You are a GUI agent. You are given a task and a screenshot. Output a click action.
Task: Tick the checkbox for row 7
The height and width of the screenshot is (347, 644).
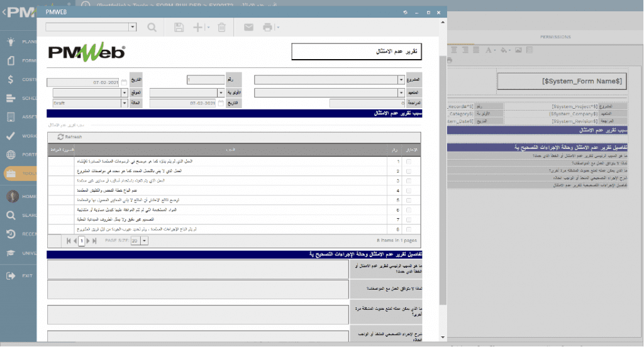tap(409, 219)
